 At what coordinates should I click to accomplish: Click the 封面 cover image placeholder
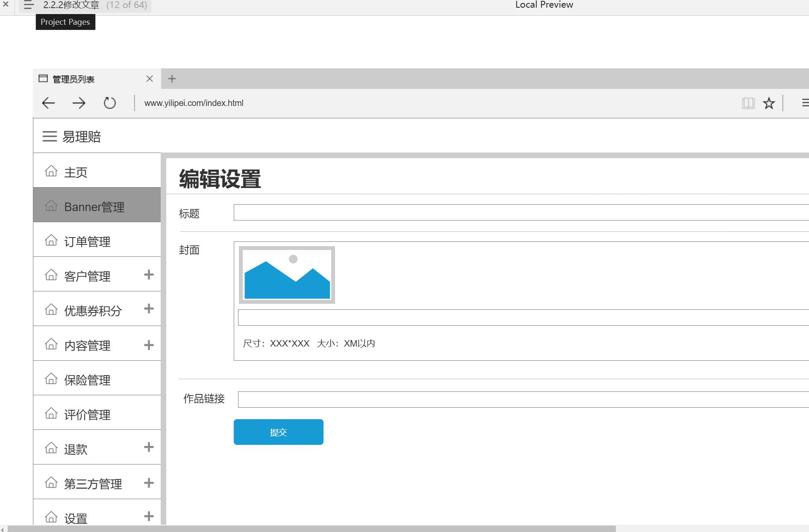point(287,275)
